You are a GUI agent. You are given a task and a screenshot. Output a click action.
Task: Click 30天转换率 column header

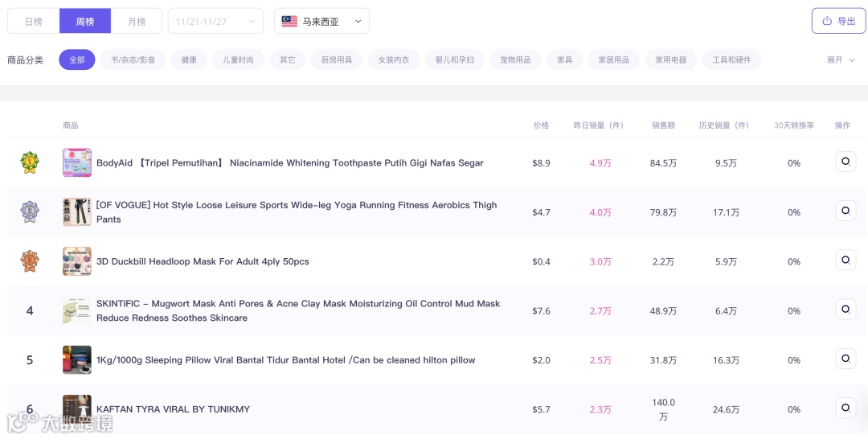(794, 125)
